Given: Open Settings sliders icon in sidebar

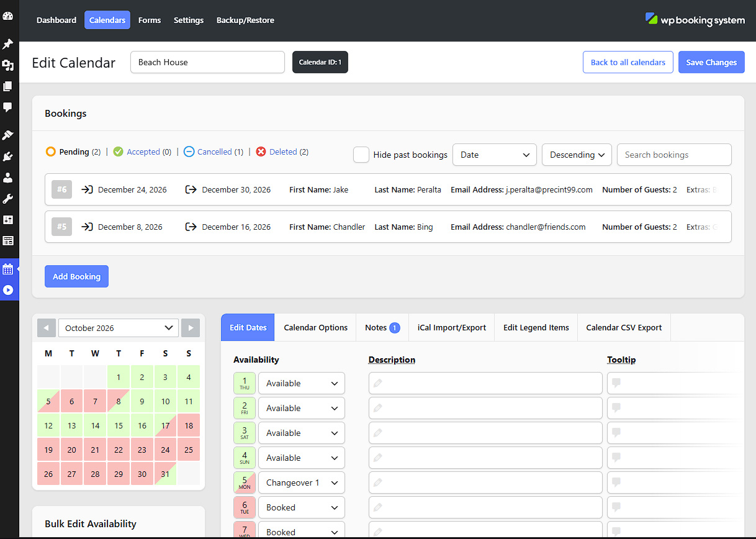Looking at the screenshot, I should [x=7, y=220].
